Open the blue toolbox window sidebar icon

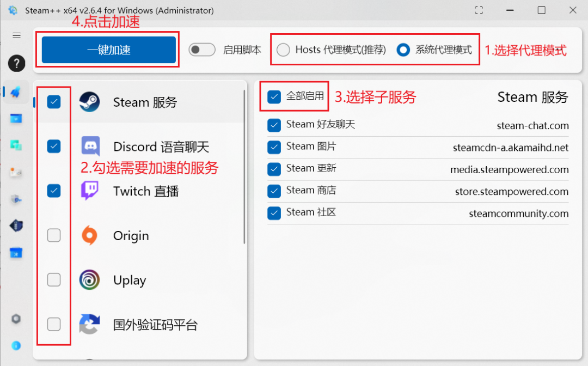(x=16, y=253)
